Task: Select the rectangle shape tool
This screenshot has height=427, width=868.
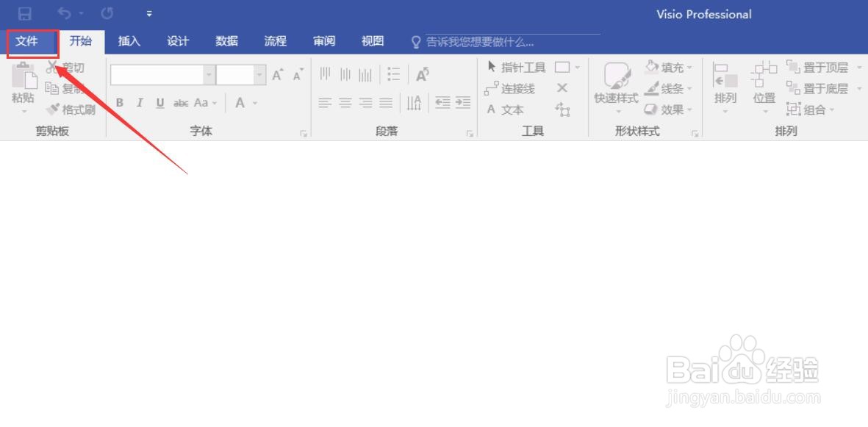Action: point(562,68)
